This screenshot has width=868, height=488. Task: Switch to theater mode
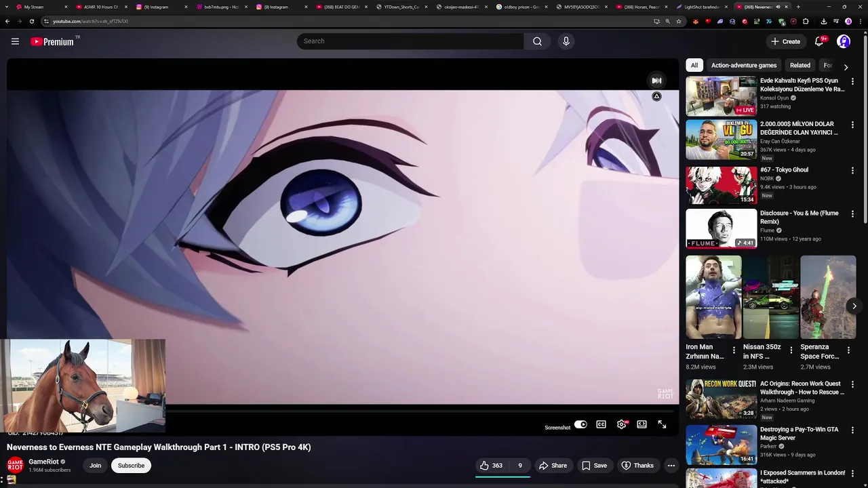coord(642,424)
